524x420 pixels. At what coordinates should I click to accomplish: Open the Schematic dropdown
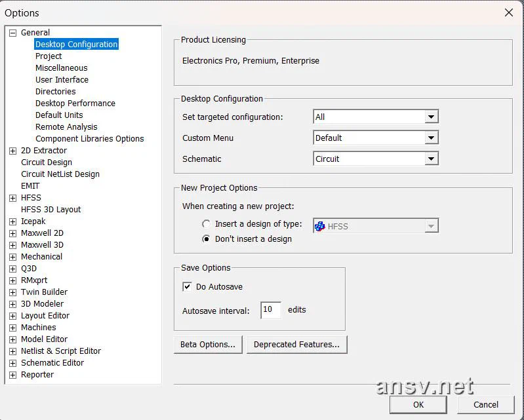point(431,159)
